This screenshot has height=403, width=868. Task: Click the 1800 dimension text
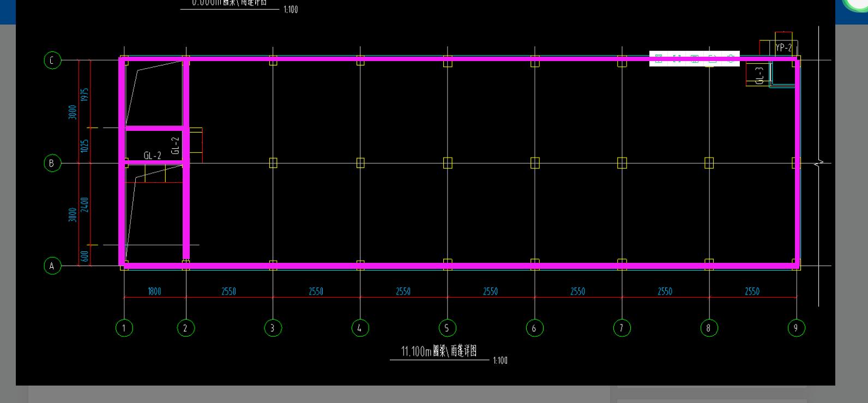click(154, 292)
